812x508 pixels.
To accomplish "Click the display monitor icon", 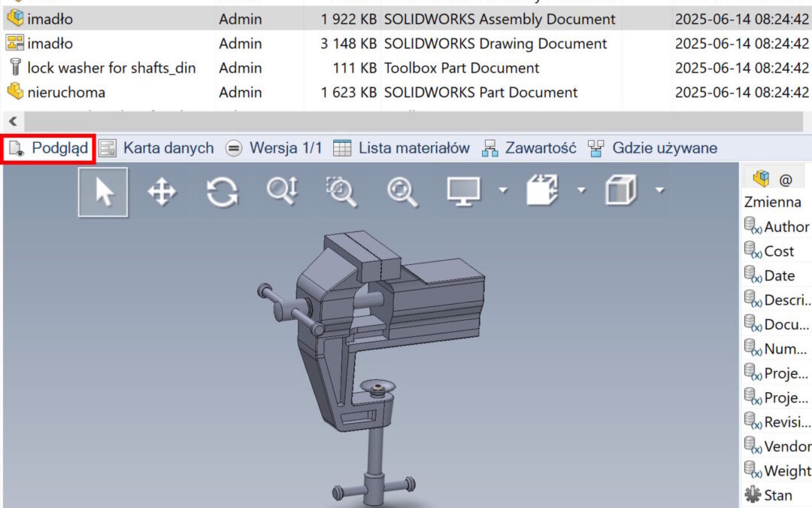I will [463, 192].
